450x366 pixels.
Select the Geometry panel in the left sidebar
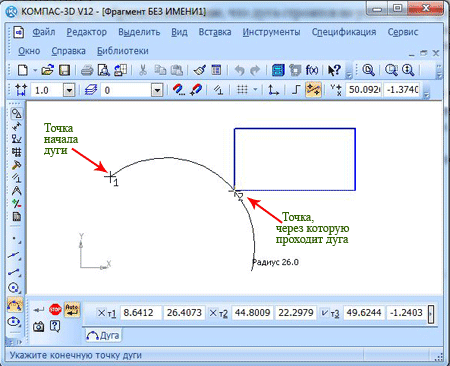point(16,113)
